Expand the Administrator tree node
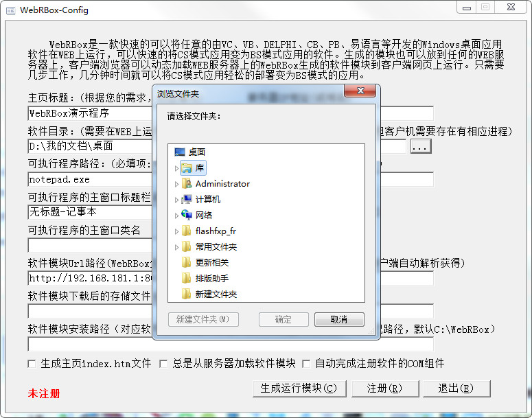 (x=176, y=184)
